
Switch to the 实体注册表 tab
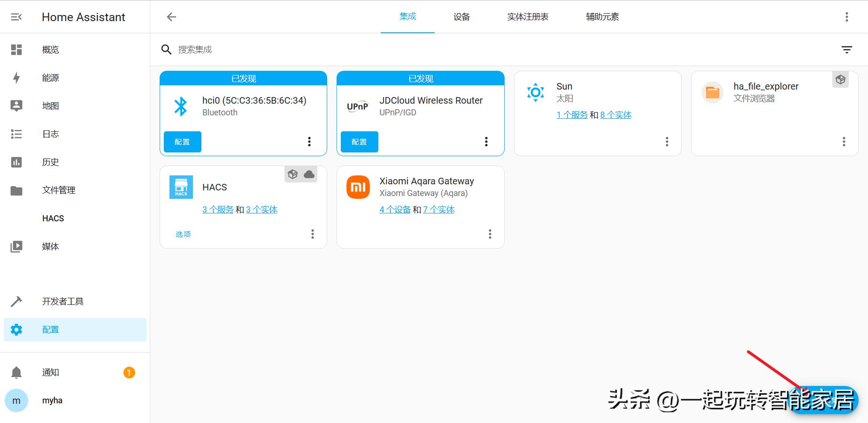[527, 17]
